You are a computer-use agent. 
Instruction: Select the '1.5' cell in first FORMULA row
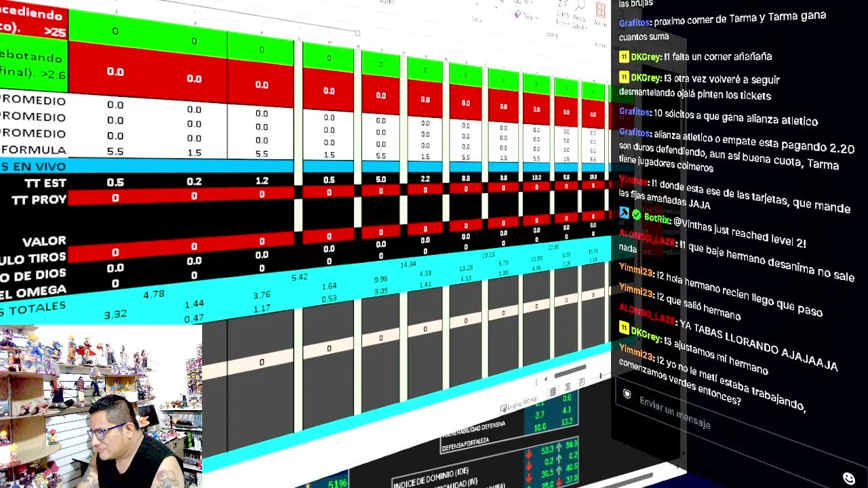point(194,153)
